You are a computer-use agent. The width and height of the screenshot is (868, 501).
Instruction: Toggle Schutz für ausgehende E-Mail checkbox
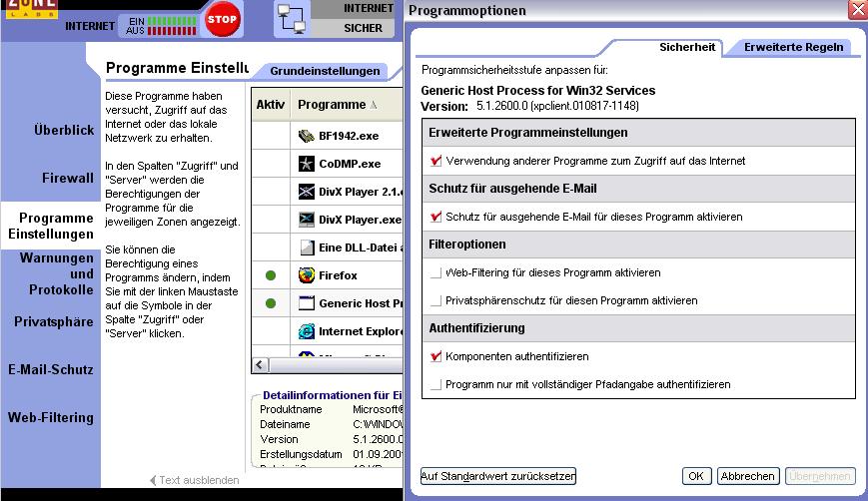click(x=436, y=217)
